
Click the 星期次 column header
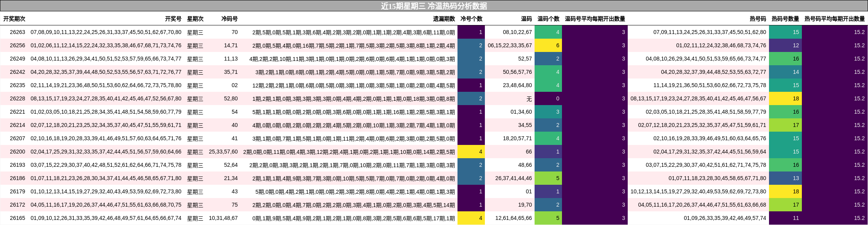195,19
